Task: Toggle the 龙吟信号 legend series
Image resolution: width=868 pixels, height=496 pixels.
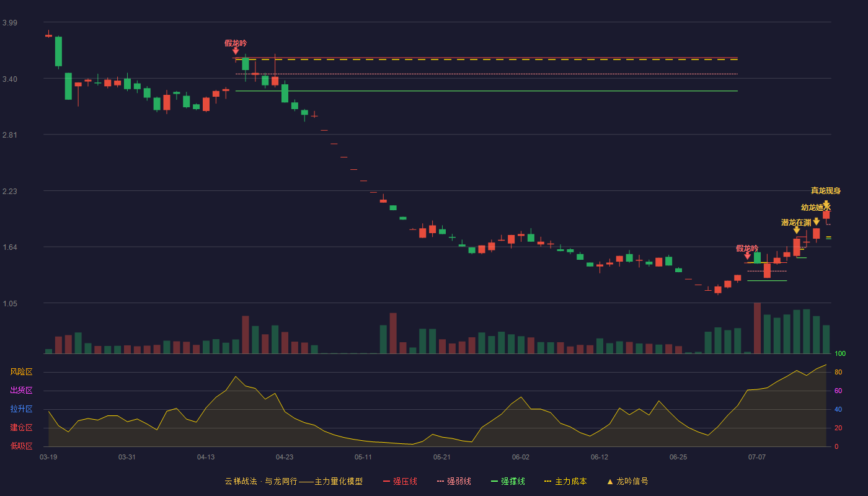Action: click(x=627, y=481)
